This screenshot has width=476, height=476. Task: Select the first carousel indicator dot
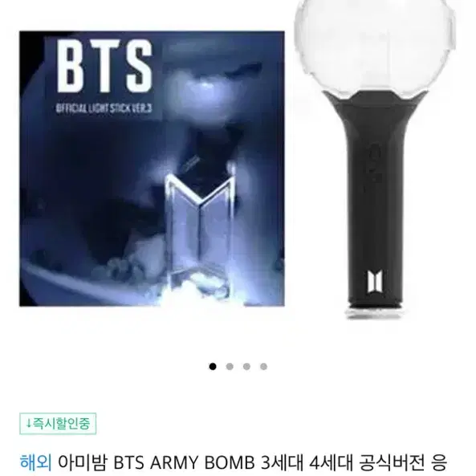coord(213,366)
